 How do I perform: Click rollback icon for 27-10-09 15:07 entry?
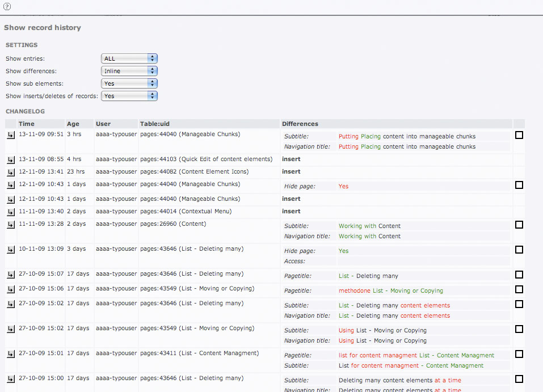(11, 275)
